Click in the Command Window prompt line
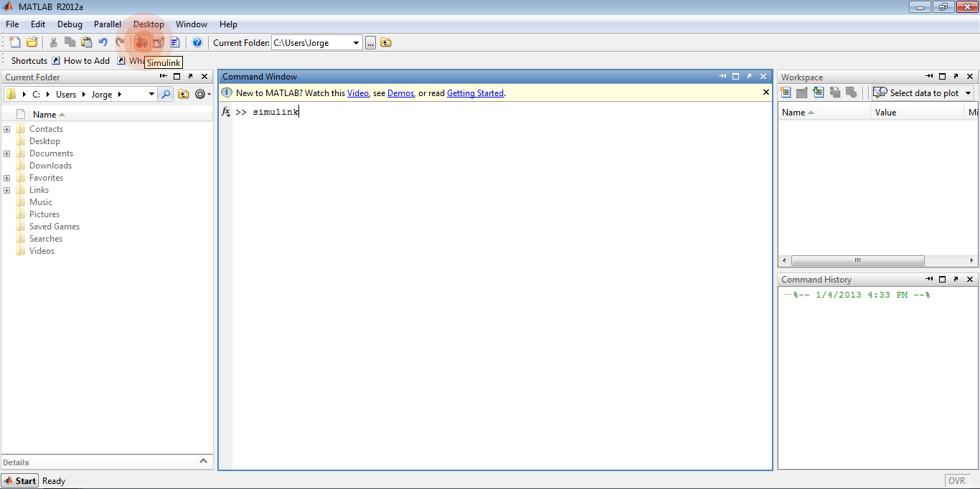This screenshot has width=980, height=489. (x=502, y=112)
